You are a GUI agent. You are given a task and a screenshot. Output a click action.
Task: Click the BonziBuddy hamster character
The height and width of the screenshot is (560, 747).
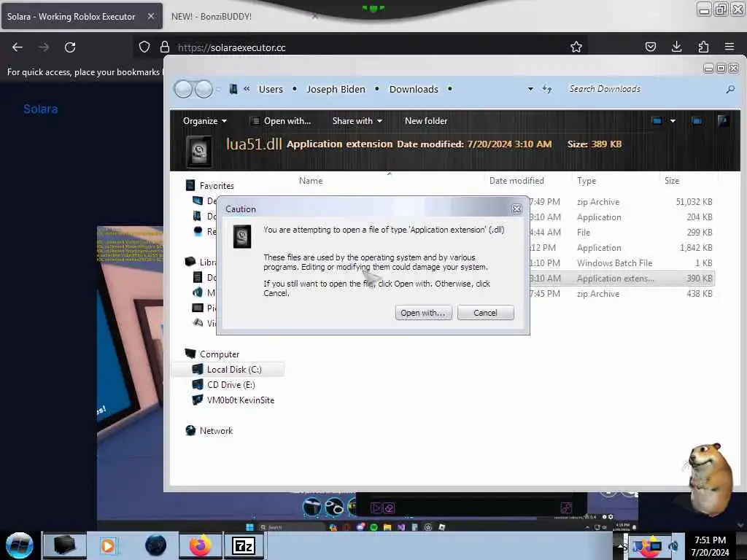pyautogui.click(x=710, y=478)
